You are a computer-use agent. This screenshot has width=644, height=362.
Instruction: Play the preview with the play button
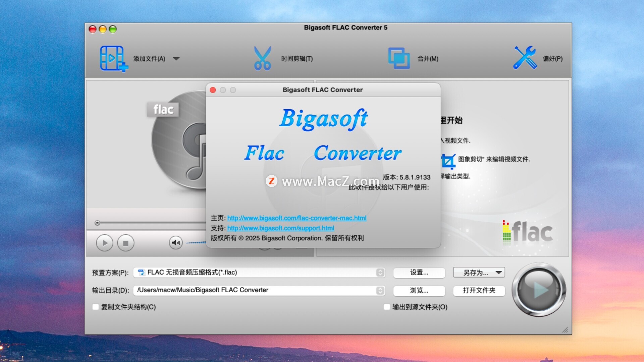(105, 243)
